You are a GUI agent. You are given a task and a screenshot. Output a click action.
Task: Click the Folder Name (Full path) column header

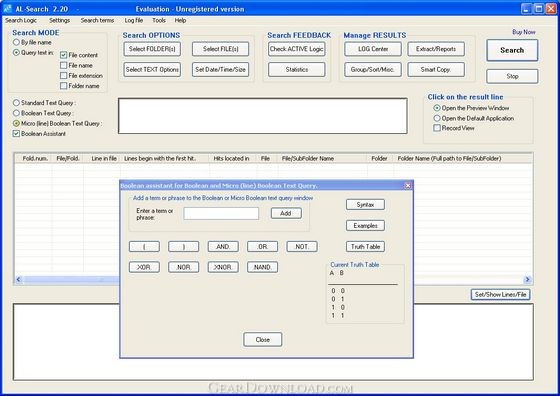[462, 159]
